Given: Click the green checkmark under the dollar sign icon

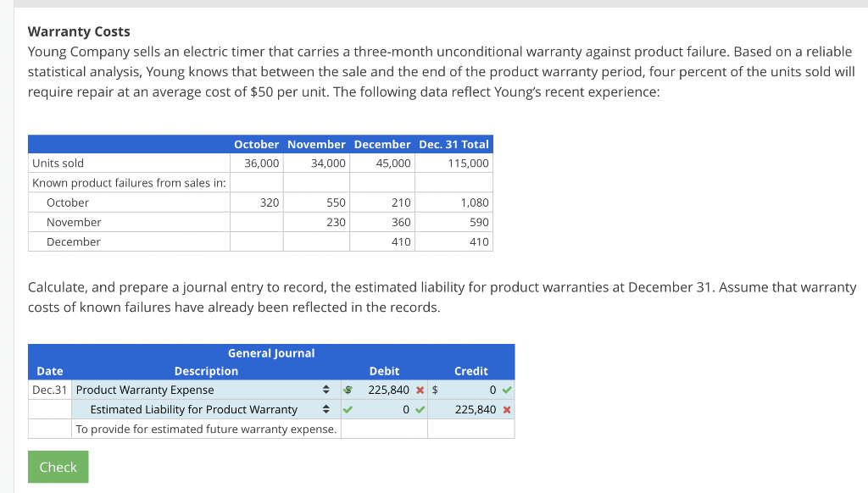Looking at the screenshot, I should (346, 409).
